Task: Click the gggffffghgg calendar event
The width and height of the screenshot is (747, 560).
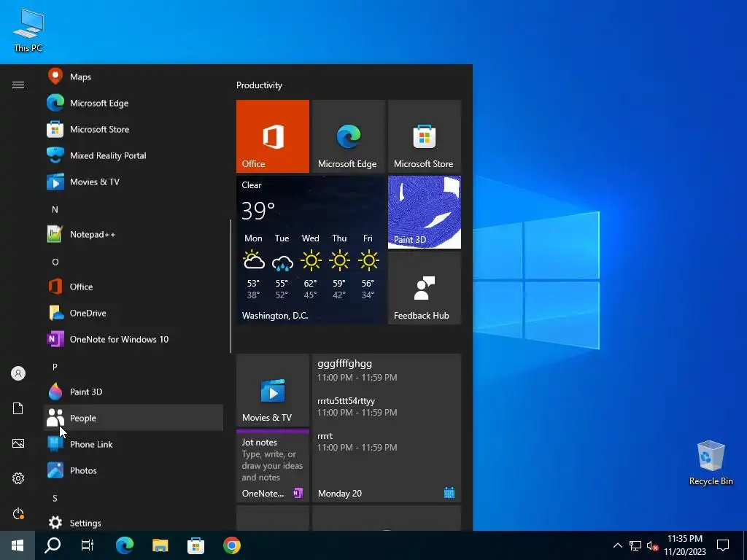Action: pyautogui.click(x=357, y=370)
